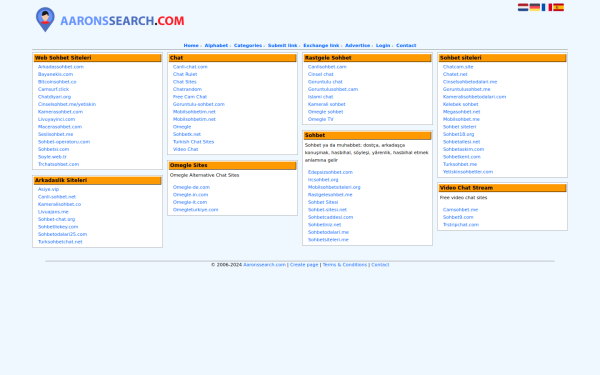This screenshot has width=600, height=375.
Task: Switch language with the French flag
Action: click(x=546, y=7)
